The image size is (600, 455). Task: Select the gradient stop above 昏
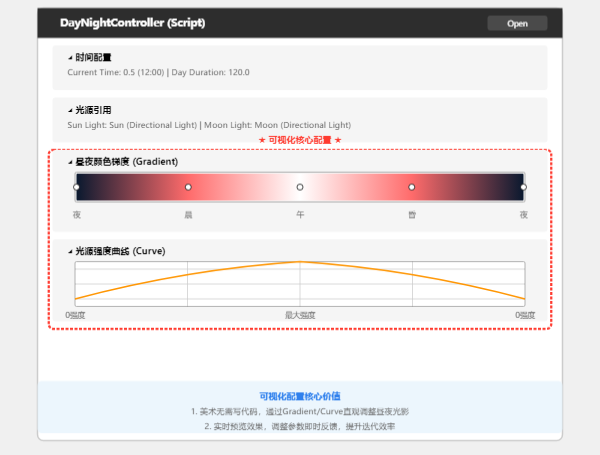click(411, 187)
